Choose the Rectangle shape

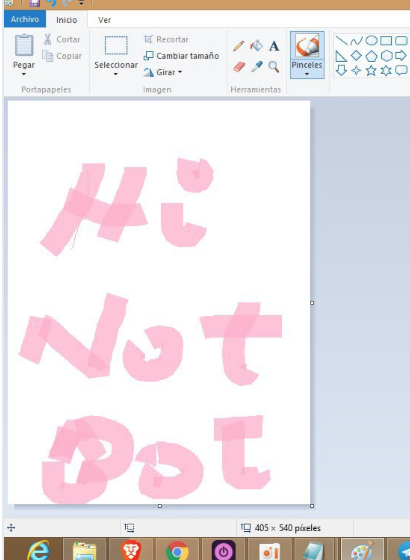coord(386,41)
